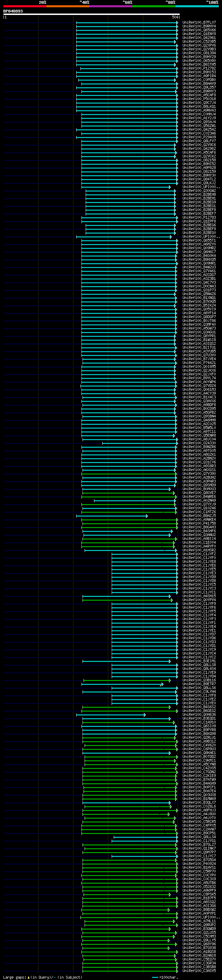Select hit label UniRef100_A1HSR2

click(x=199, y=550)
